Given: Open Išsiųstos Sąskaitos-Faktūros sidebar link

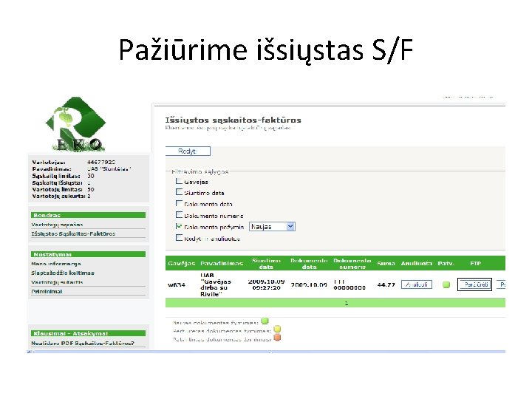Looking at the screenshot, I should 73,233.
